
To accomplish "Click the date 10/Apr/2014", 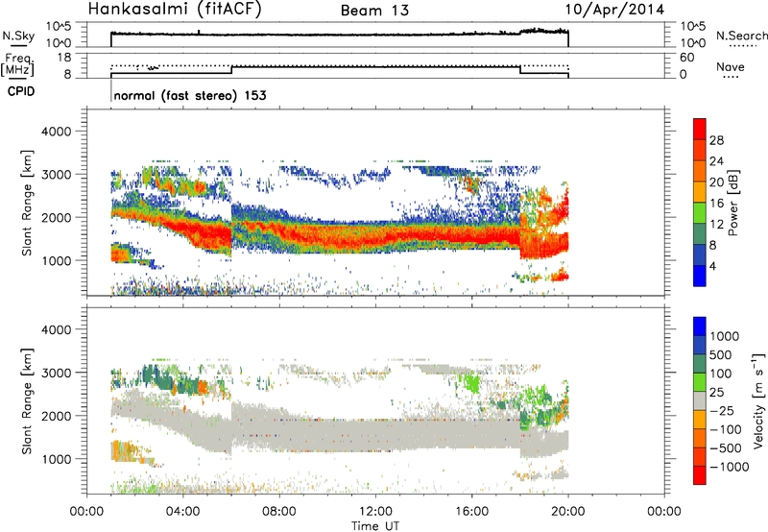I will (x=614, y=10).
